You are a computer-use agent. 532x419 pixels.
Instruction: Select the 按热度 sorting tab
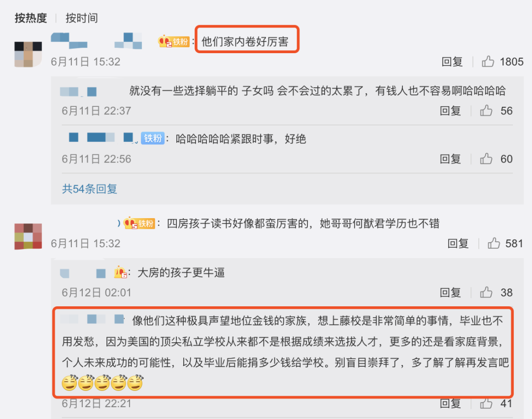[31, 18]
